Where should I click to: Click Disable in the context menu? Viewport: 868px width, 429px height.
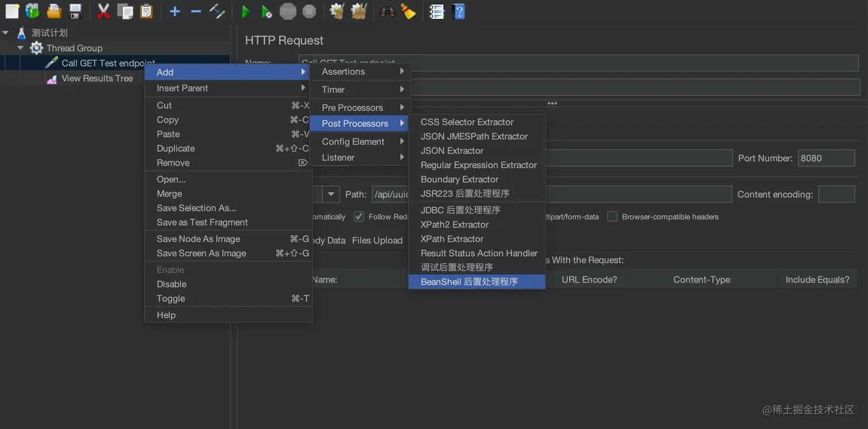(x=228, y=284)
